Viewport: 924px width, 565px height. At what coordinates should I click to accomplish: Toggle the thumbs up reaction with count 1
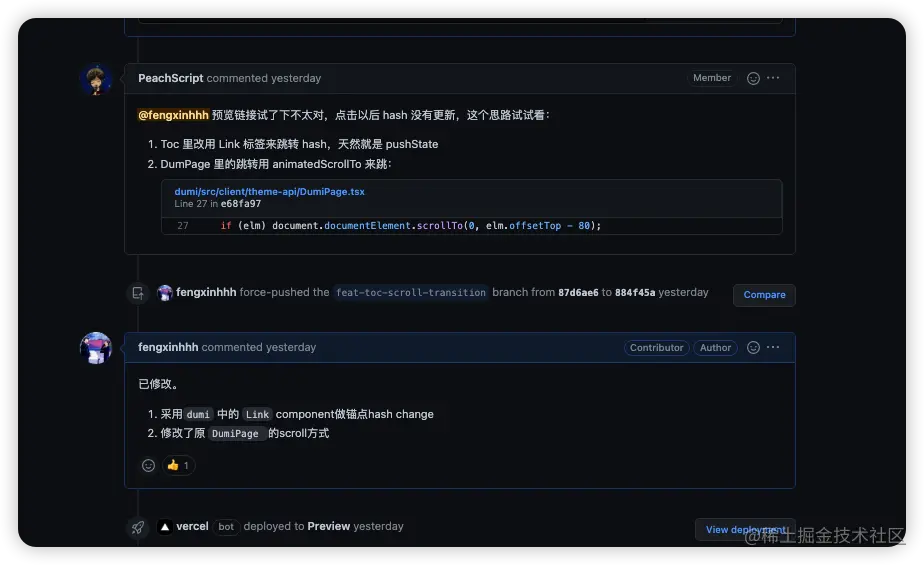click(178, 465)
